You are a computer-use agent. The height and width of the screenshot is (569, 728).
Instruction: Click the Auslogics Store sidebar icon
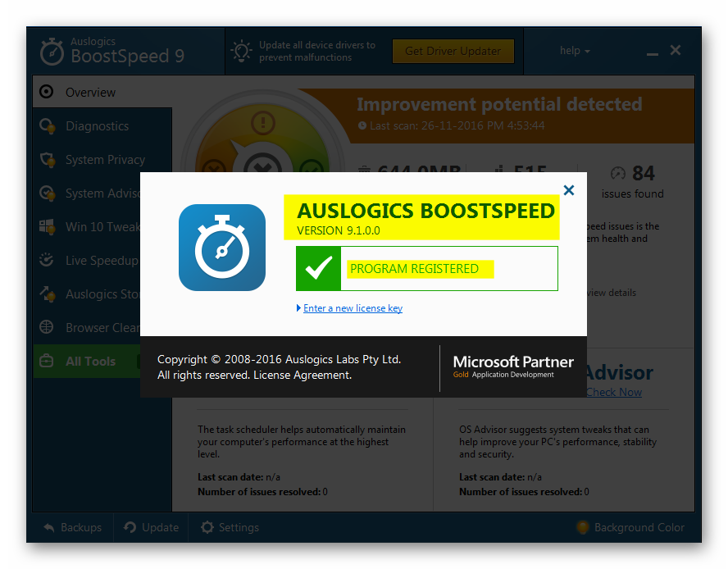[48, 294]
